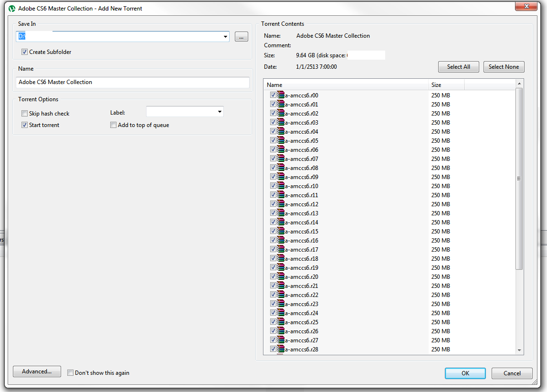Browse for save folder with ... button

(x=242, y=37)
